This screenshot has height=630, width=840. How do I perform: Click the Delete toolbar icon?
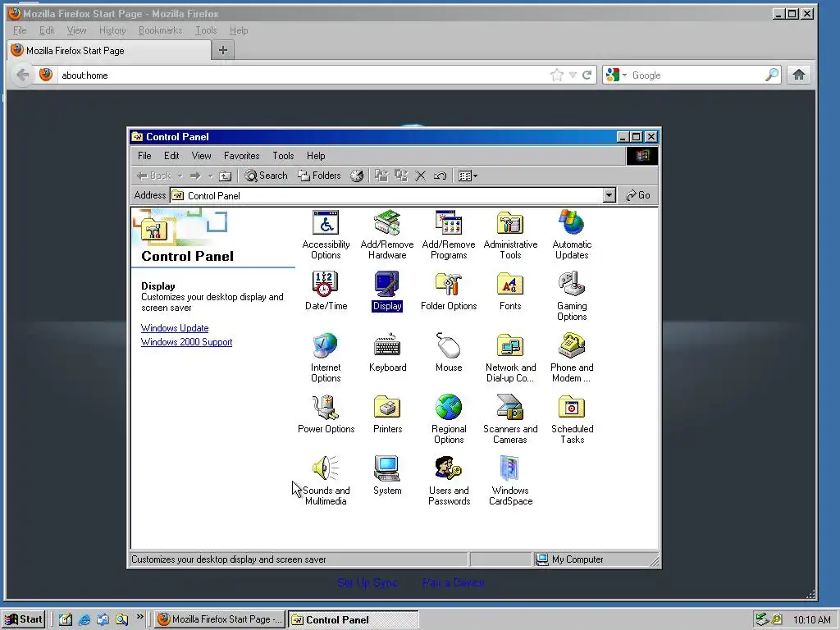pyautogui.click(x=421, y=176)
